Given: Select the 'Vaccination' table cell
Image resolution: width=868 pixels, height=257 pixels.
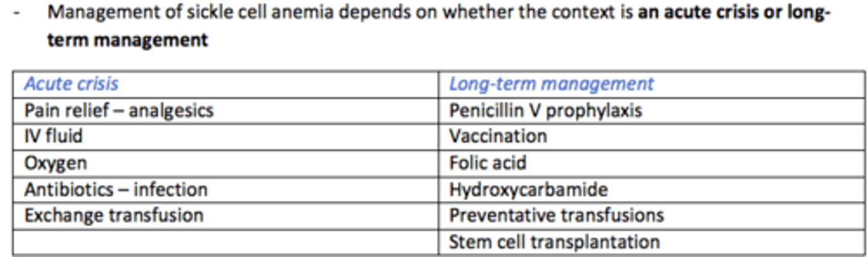Looking at the screenshot, I should point(498,136).
